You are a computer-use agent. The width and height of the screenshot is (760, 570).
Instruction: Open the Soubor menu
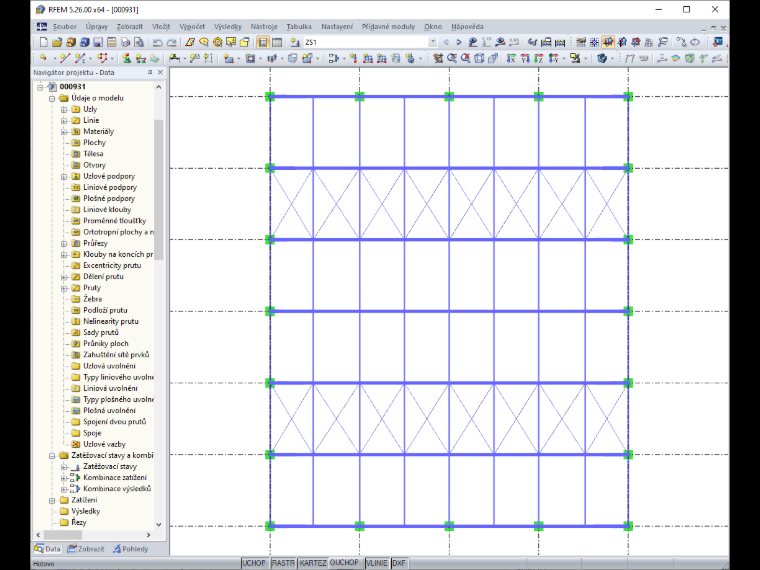point(64,27)
